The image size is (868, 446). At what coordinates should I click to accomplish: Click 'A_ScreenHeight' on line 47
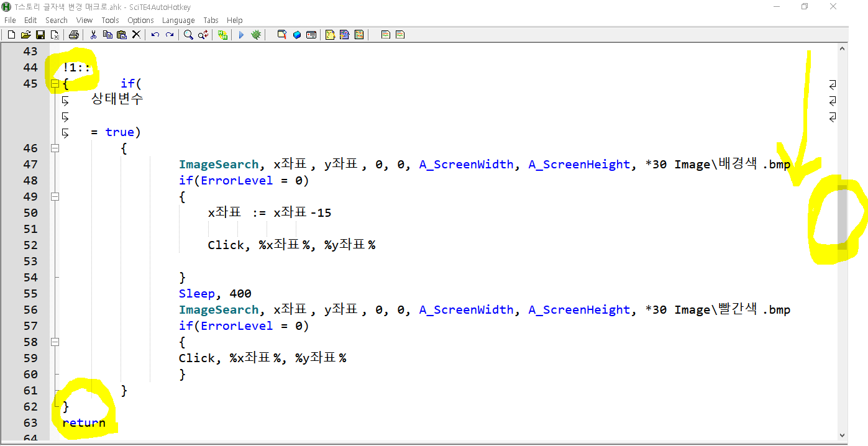pyautogui.click(x=579, y=164)
